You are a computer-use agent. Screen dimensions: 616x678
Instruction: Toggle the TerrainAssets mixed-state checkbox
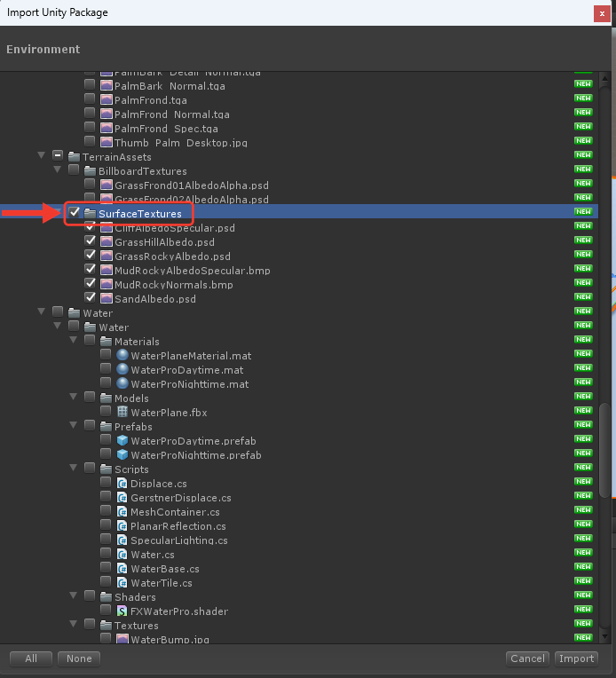(x=58, y=155)
